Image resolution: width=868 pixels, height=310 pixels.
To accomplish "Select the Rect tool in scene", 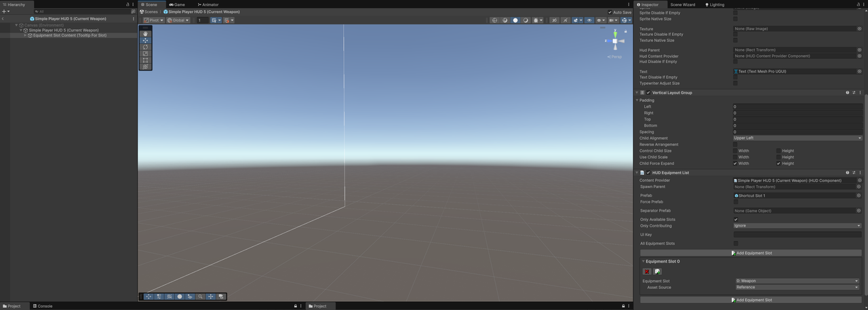I will 145,60.
